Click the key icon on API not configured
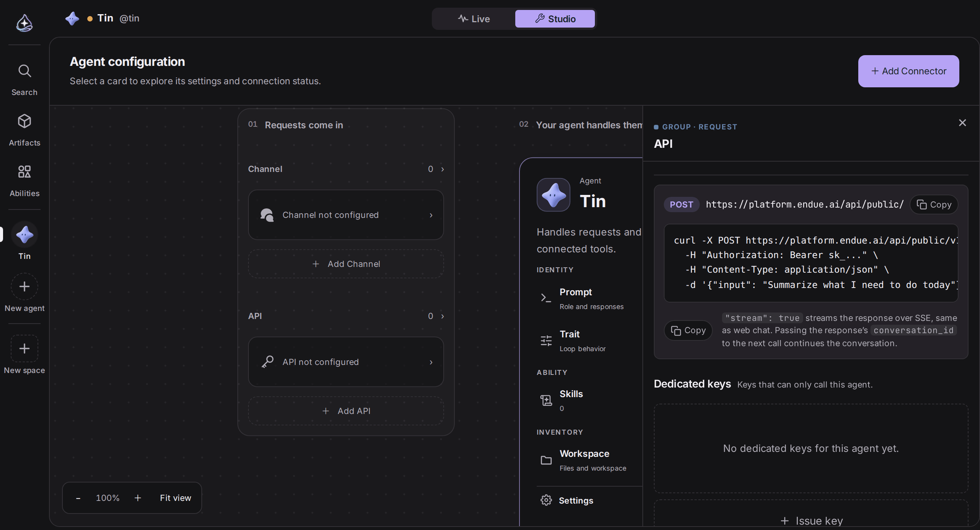 [x=267, y=362]
